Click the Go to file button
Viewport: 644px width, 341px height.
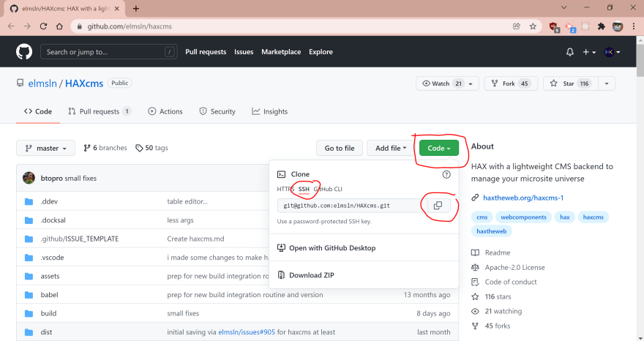click(x=340, y=148)
